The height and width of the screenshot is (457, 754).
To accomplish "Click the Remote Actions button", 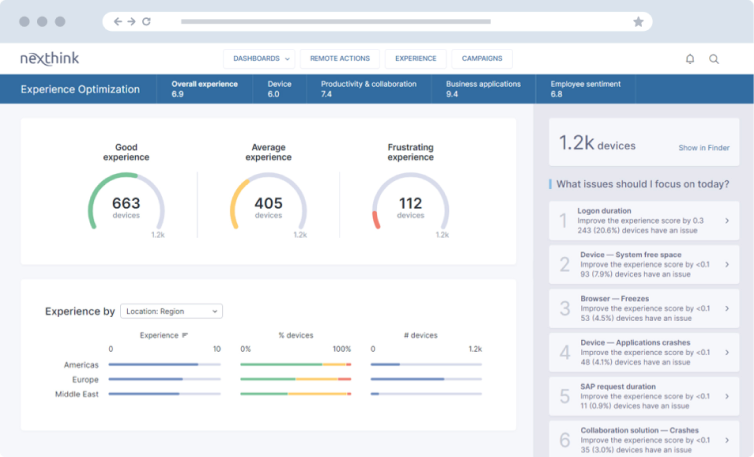I will pyautogui.click(x=340, y=59).
